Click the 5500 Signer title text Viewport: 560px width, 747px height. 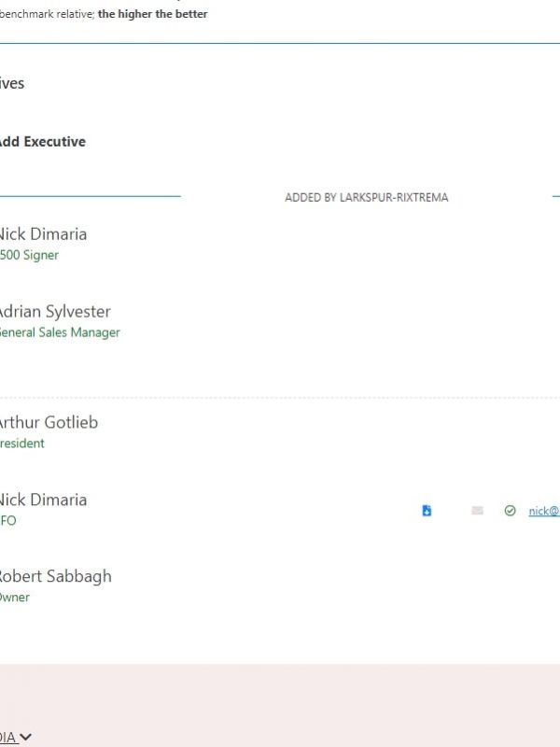(x=29, y=255)
